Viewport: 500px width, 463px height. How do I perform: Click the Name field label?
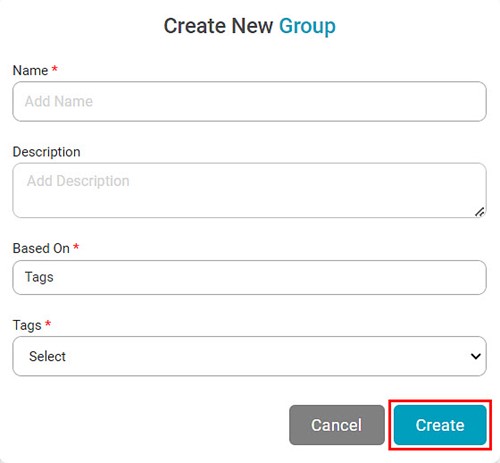30,70
